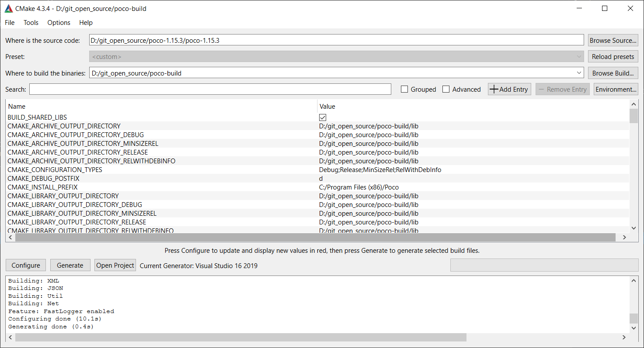The height and width of the screenshot is (348, 644).
Task: Enable the Advanced checkbox
Action: click(x=446, y=89)
